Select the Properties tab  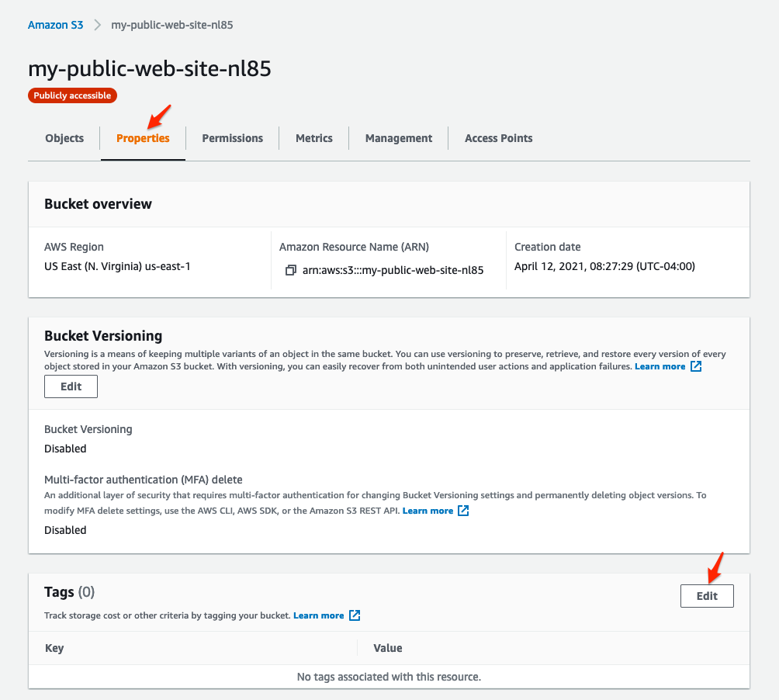(x=143, y=138)
